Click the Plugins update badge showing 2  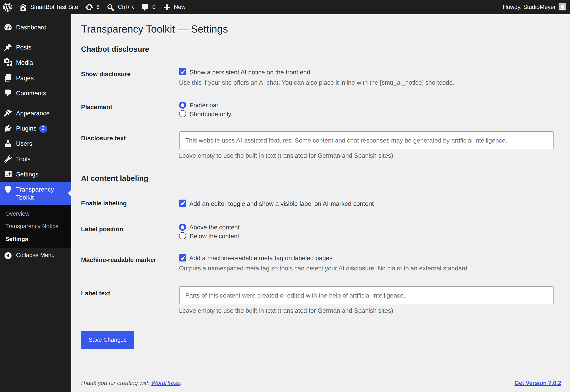tap(43, 129)
